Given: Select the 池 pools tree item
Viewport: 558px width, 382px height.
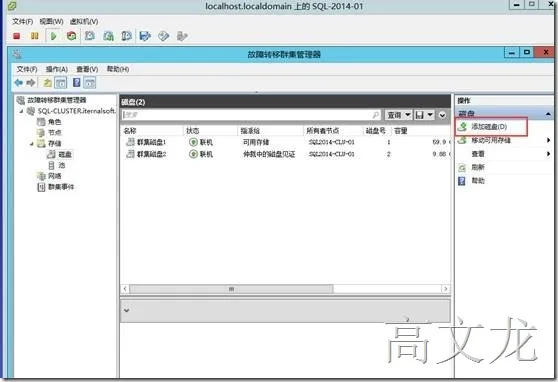Looking at the screenshot, I should pyautogui.click(x=62, y=165).
